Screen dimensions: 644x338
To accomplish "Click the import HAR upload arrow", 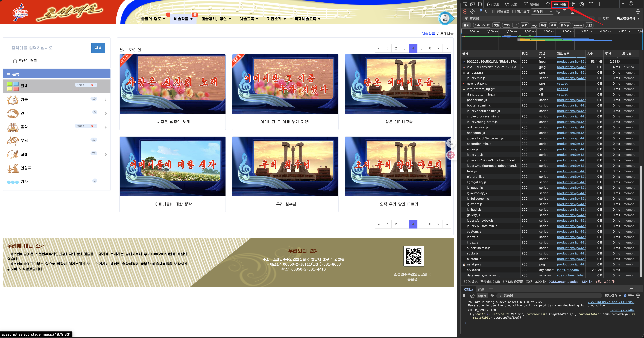I will click(565, 11).
